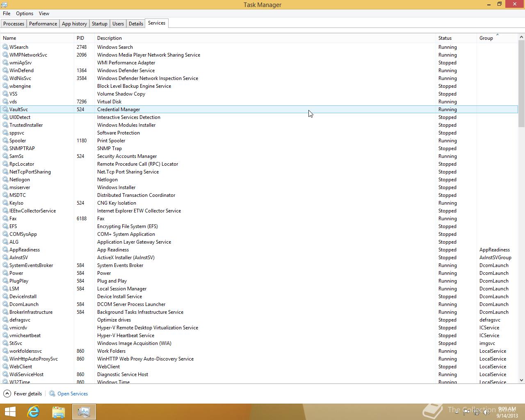Image resolution: width=525 pixels, height=420 pixels.
Task: Click the gear icon for KeyIso
Action: coord(5,203)
